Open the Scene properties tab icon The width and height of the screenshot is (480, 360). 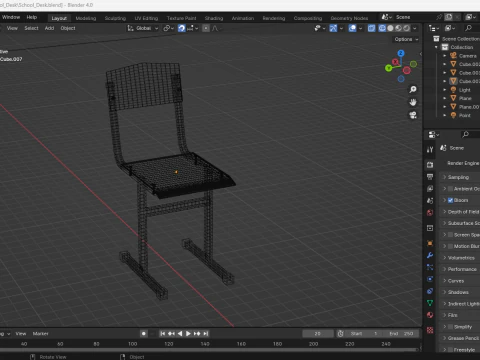pos(430,201)
